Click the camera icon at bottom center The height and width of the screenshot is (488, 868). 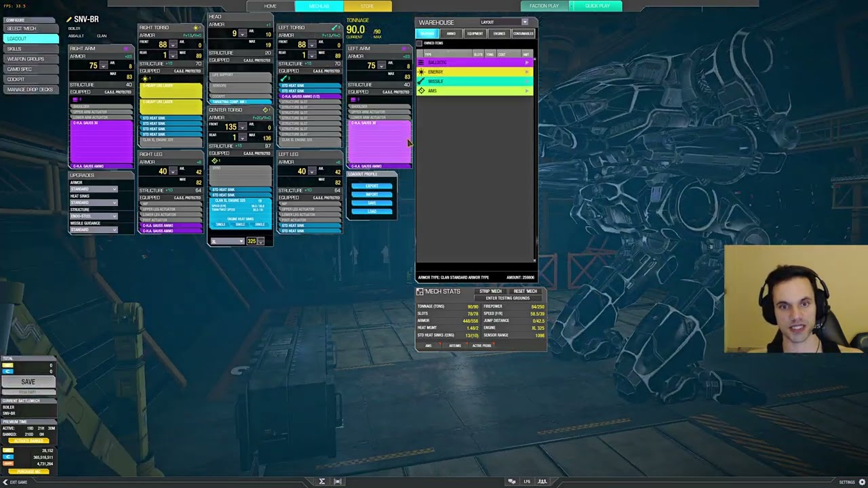point(338,482)
